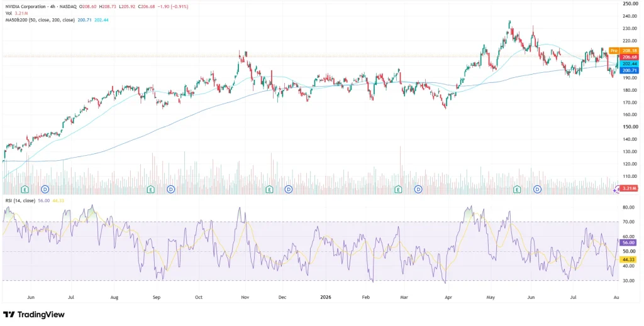Click the tallest volume bar before March 2026
Viewport: 644px width, 326px height.
point(400,169)
